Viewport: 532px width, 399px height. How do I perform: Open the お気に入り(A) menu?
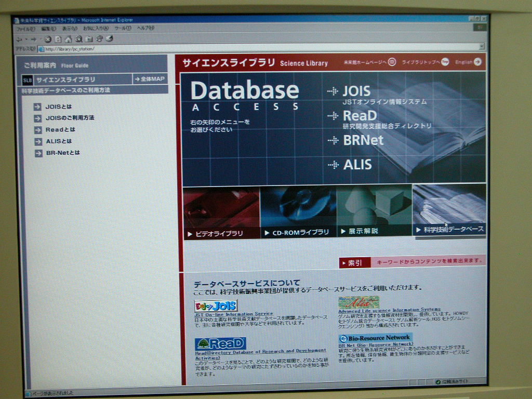(x=96, y=29)
